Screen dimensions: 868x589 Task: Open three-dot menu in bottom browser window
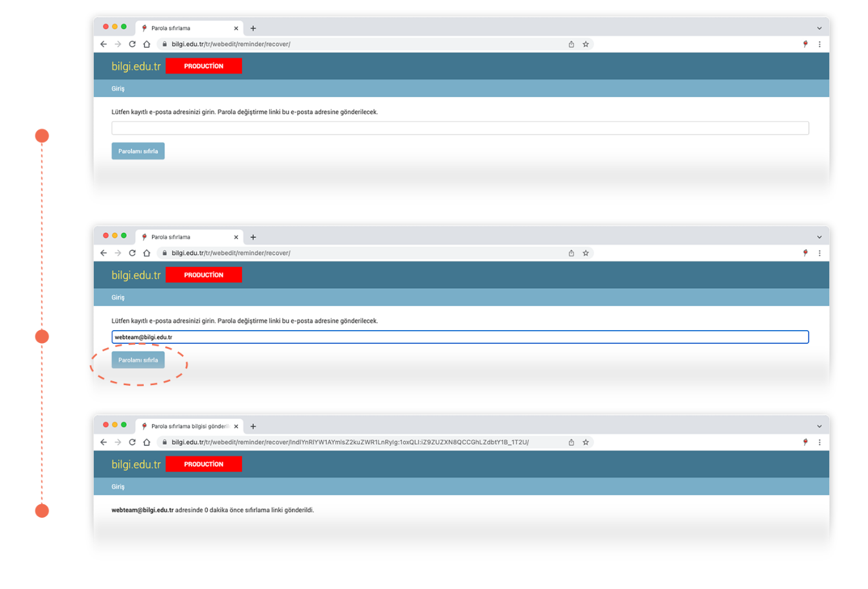819,442
